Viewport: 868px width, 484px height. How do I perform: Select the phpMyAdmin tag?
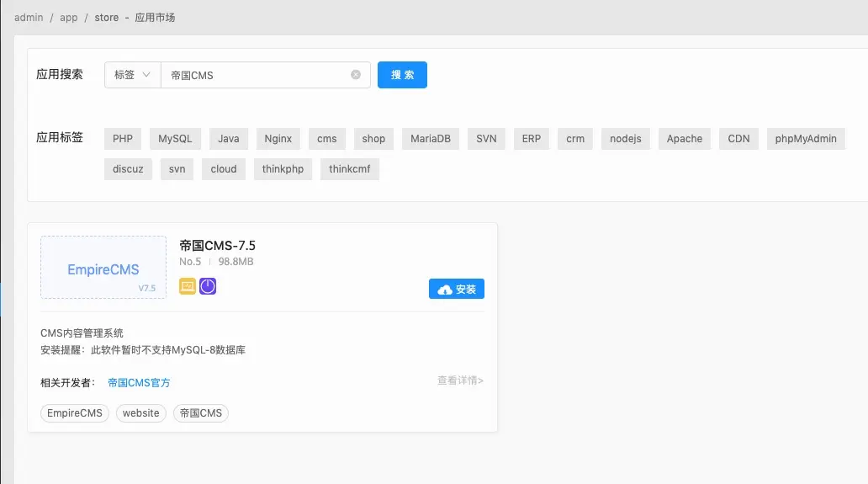806,138
